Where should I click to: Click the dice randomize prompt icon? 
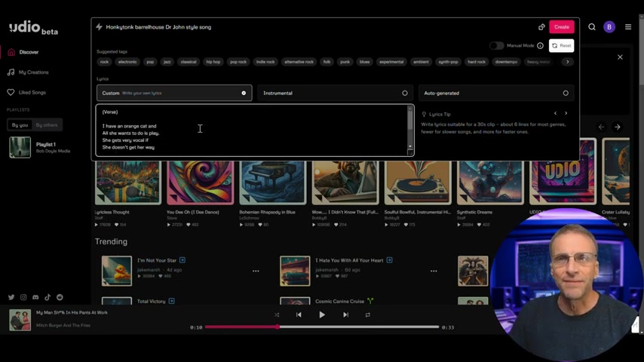tap(541, 27)
